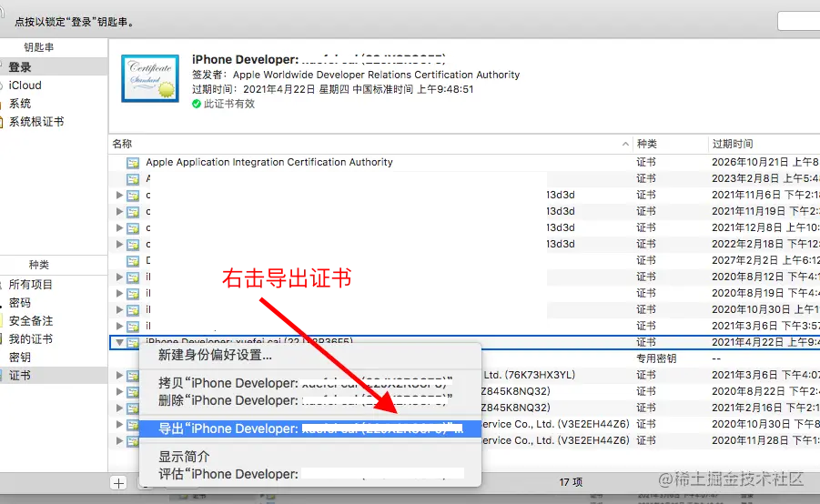Click the 2027年2月2日 expiry date cell
Viewport: 820px width, 504px height.
[765, 260]
